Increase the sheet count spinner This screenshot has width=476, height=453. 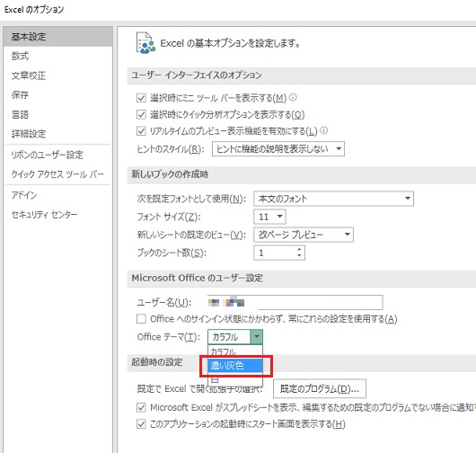(299, 250)
